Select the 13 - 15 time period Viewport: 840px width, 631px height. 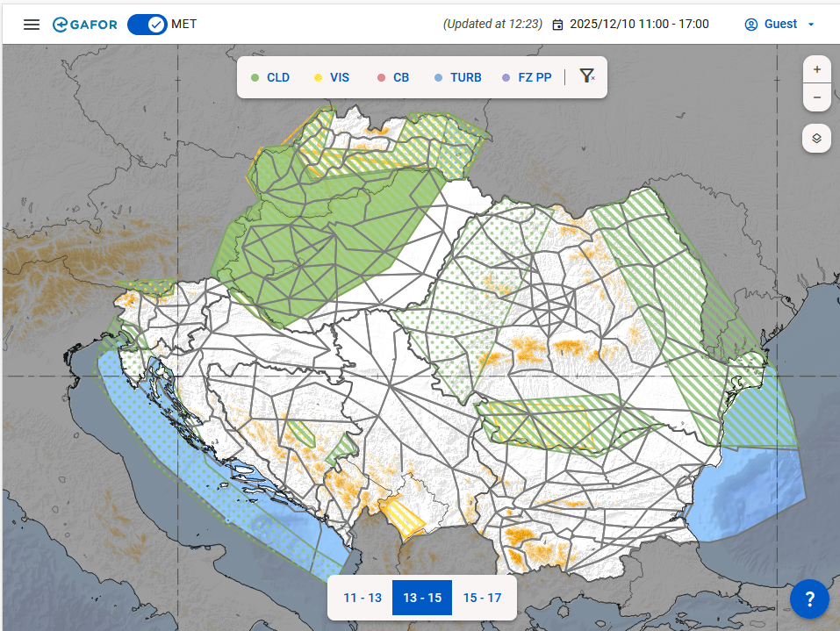tap(422, 598)
